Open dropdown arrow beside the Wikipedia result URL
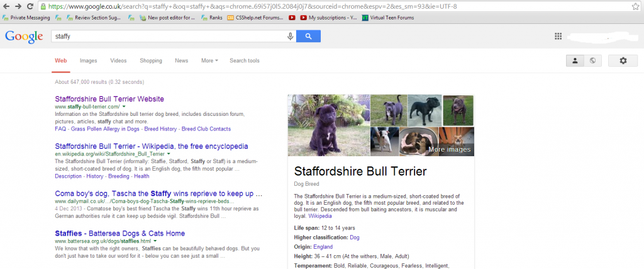Viewport: 644px width, 269px height. [169, 154]
